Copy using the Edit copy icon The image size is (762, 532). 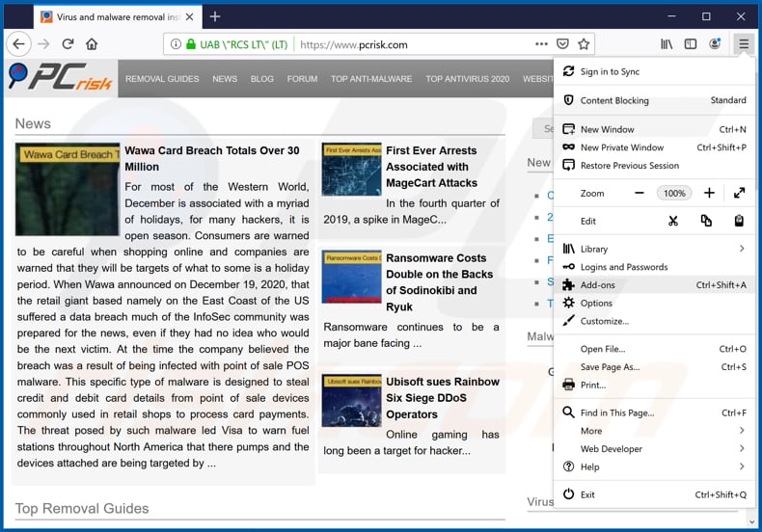tap(706, 221)
